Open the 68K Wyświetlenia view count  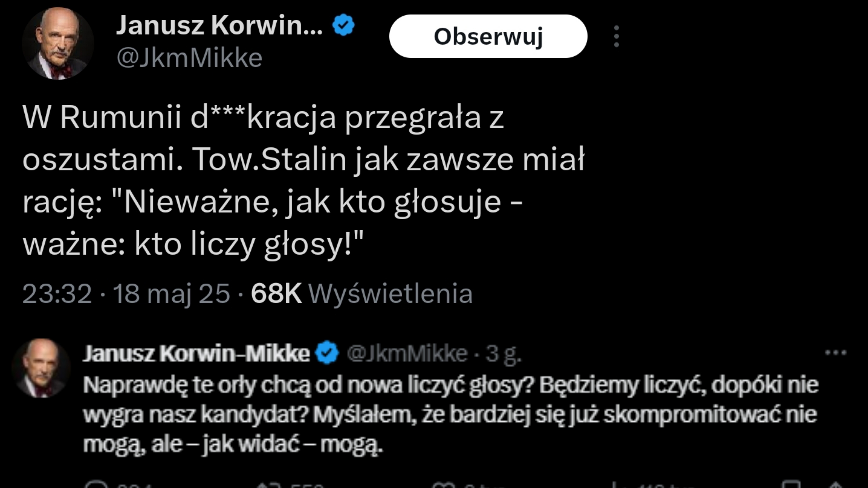362,293
